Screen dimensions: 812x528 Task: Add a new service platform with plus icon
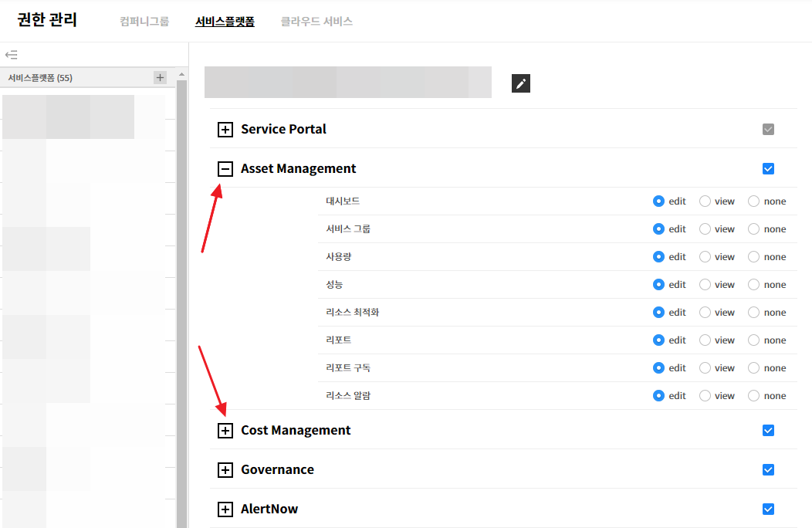[160, 77]
